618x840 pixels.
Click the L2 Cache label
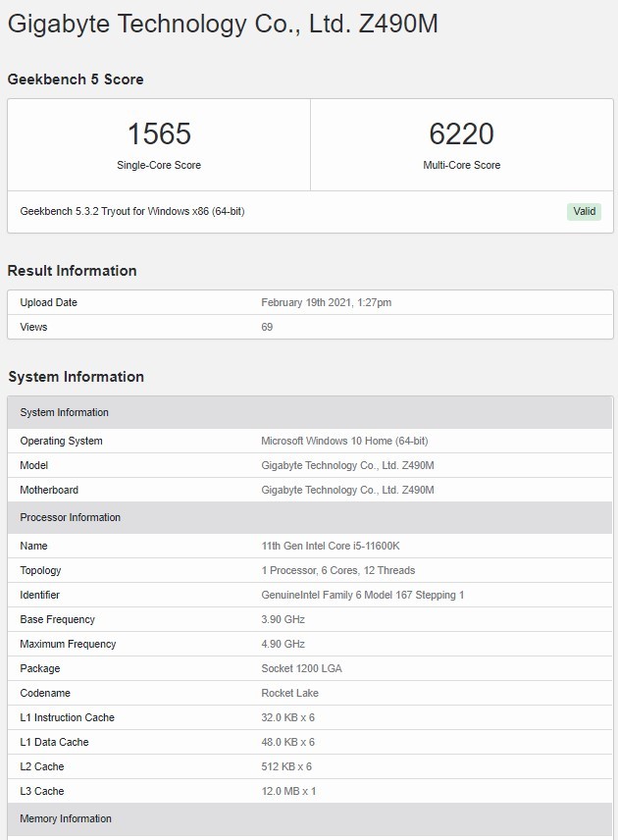click(x=42, y=766)
